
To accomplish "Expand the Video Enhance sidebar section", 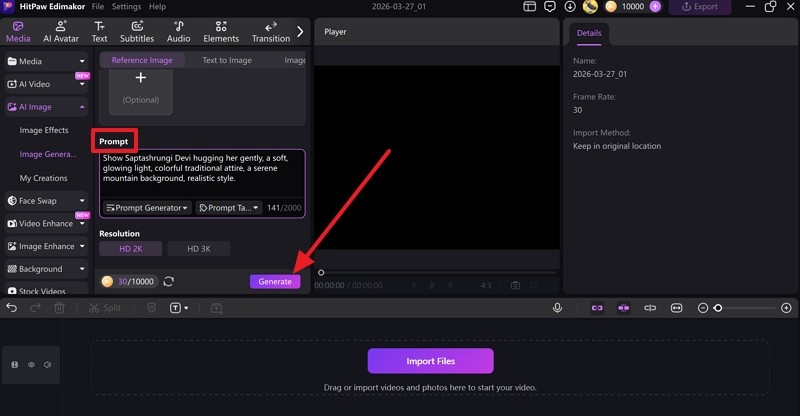I will coord(46,224).
